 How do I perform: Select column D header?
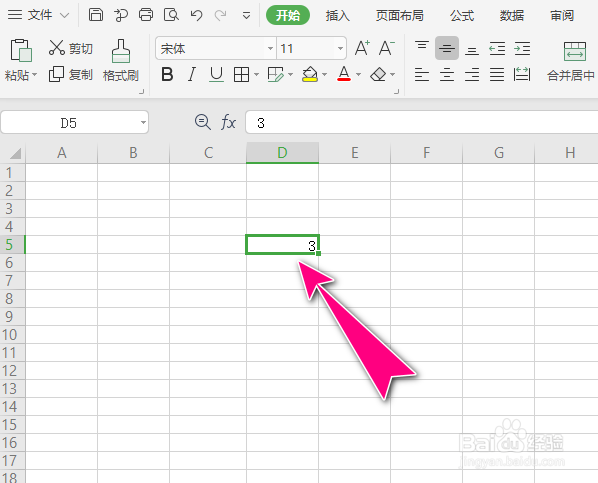[282, 153]
